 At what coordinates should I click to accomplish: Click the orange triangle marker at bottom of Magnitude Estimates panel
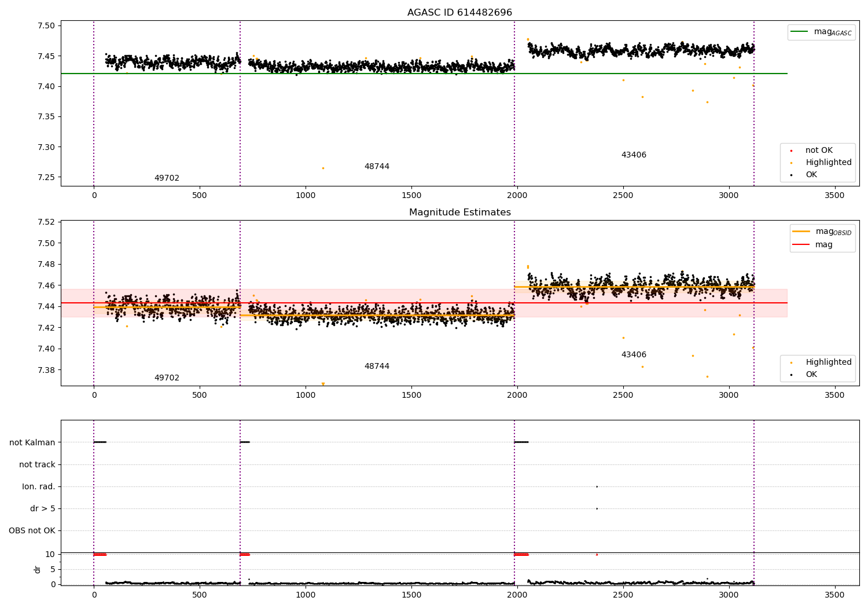coord(323,384)
